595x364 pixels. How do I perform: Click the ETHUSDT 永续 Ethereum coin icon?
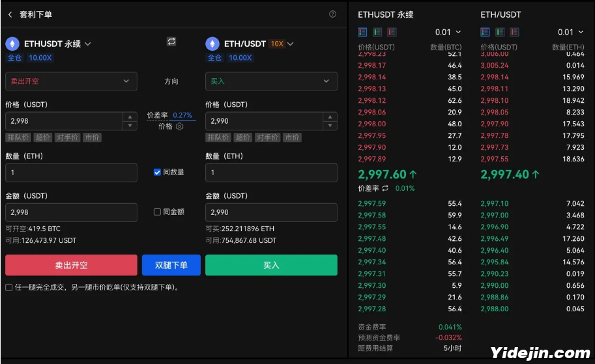pyautogui.click(x=12, y=44)
